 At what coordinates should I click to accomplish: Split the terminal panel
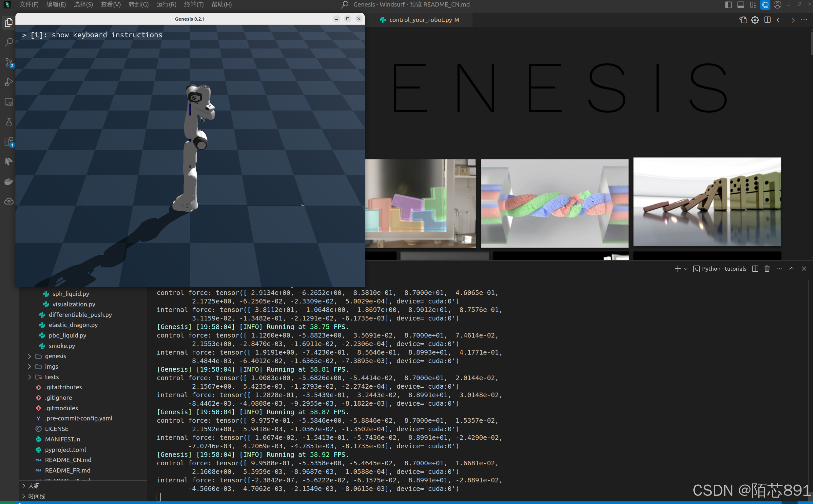pyautogui.click(x=755, y=269)
